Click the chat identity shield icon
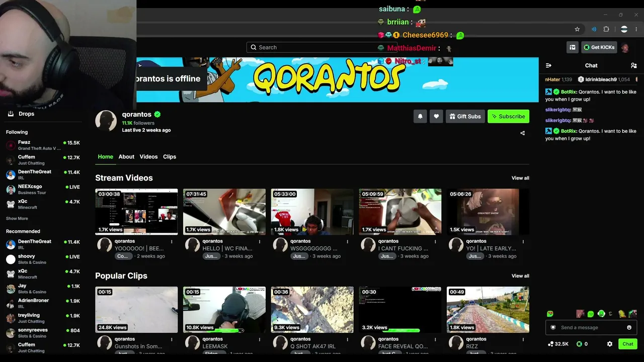 point(553,327)
